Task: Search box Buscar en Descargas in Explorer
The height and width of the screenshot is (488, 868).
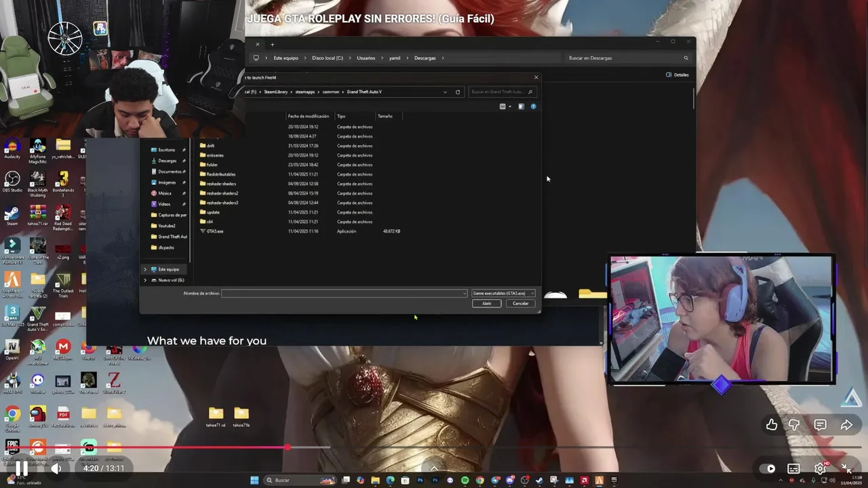Action: point(629,58)
